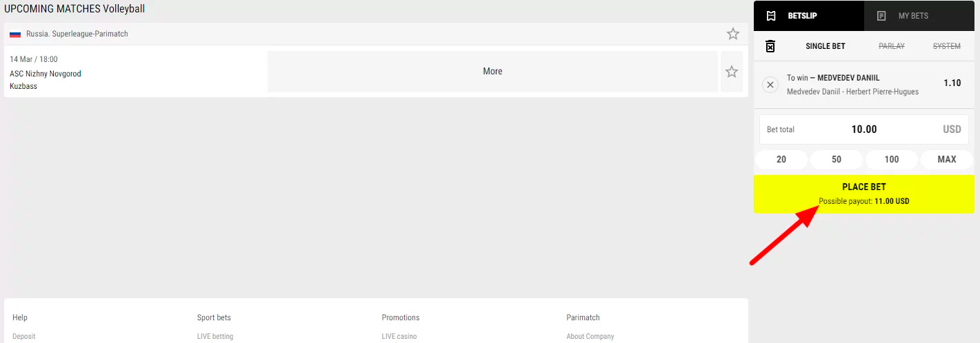Viewport: 980px width, 343px height.
Task: Click the Sport bets footer heading
Action: click(x=214, y=318)
